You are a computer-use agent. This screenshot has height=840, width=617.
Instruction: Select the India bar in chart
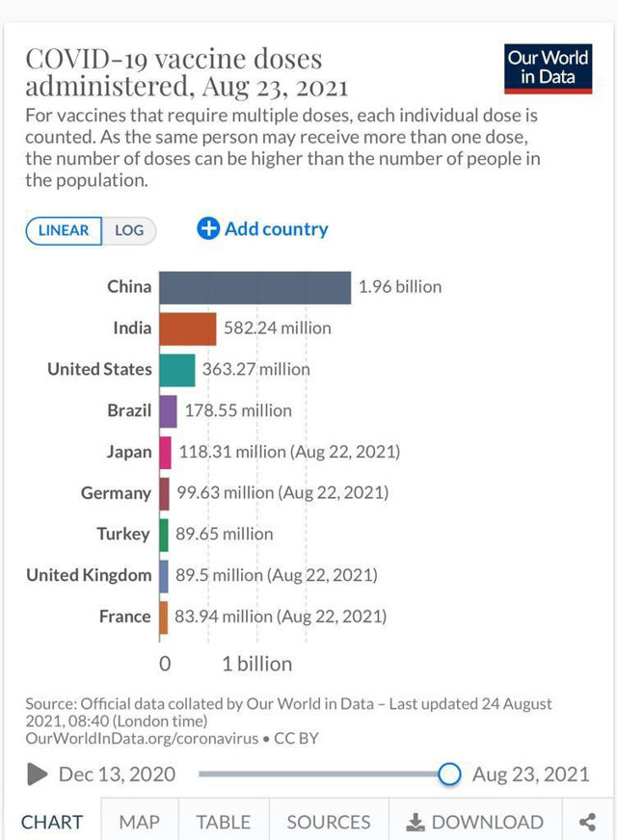coord(188,328)
